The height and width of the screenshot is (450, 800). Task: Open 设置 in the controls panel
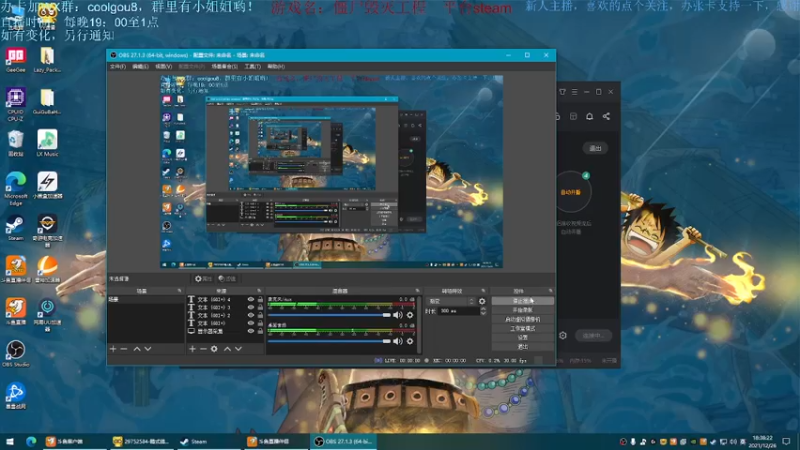pyautogui.click(x=522, y=338)
